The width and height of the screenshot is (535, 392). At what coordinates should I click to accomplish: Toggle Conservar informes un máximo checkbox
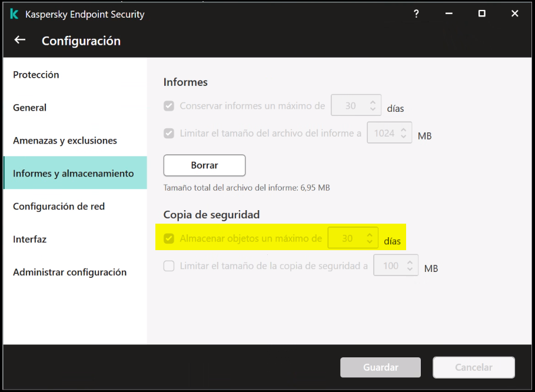tap(169, 106)
